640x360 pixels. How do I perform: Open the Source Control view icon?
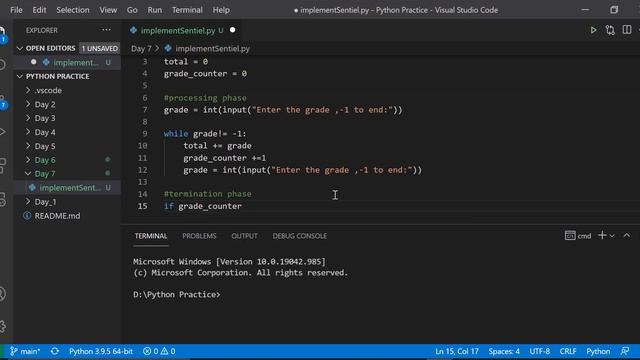[x=2, y=103]
